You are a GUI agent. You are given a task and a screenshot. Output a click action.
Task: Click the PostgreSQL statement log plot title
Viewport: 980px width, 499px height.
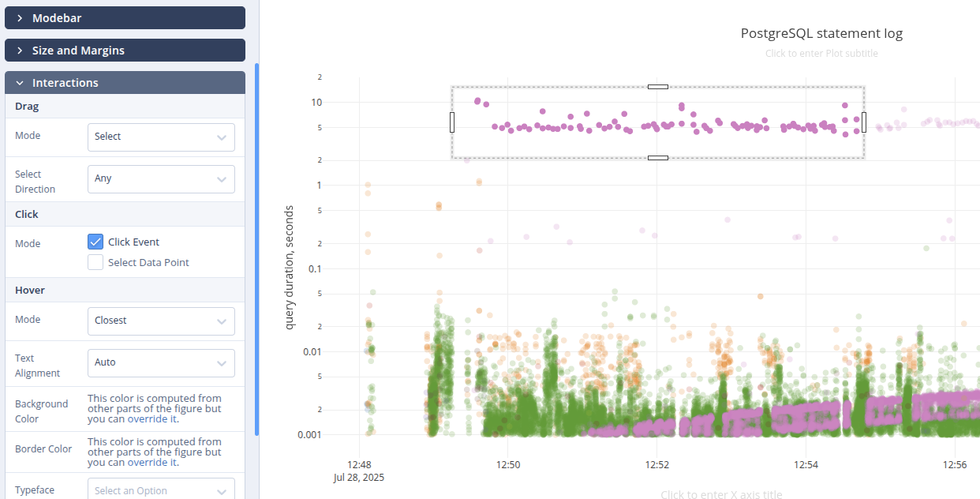click(x=821, y=33)
